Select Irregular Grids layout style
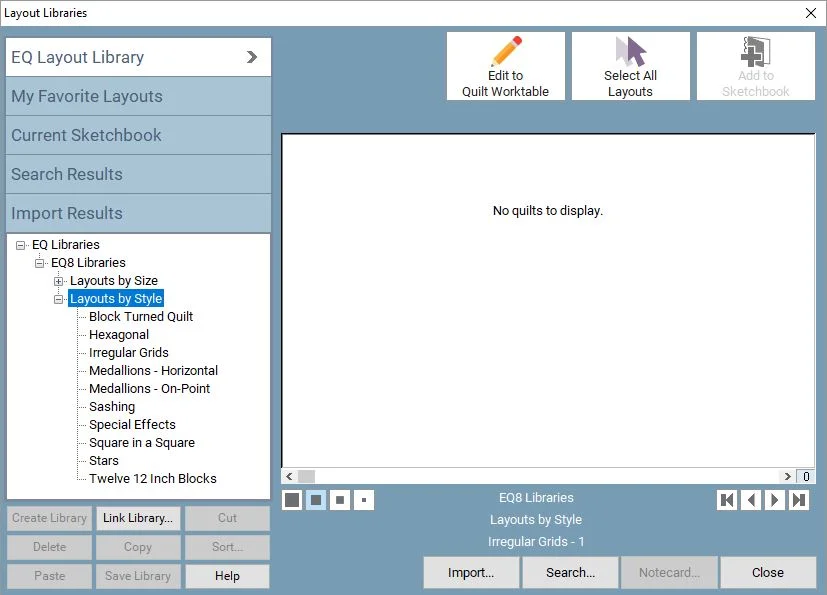This screenshot has width=827, height=595. [129, 352]
